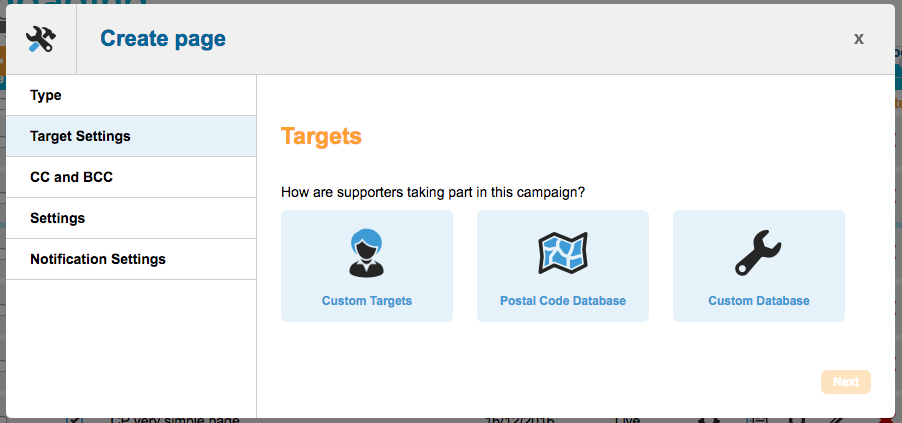Click the very simple page row name
902x423 pixels.
click(x=175, y=420)
